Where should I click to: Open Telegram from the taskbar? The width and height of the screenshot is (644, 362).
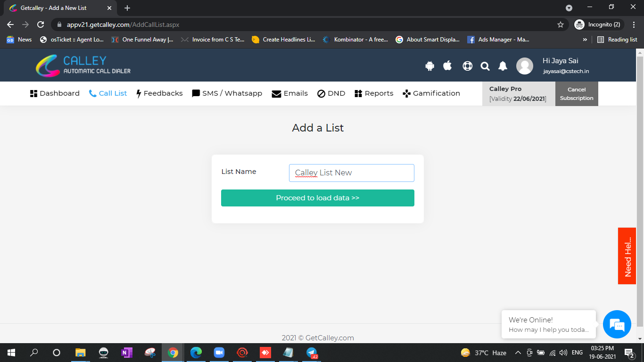click(x=312, y=353)
